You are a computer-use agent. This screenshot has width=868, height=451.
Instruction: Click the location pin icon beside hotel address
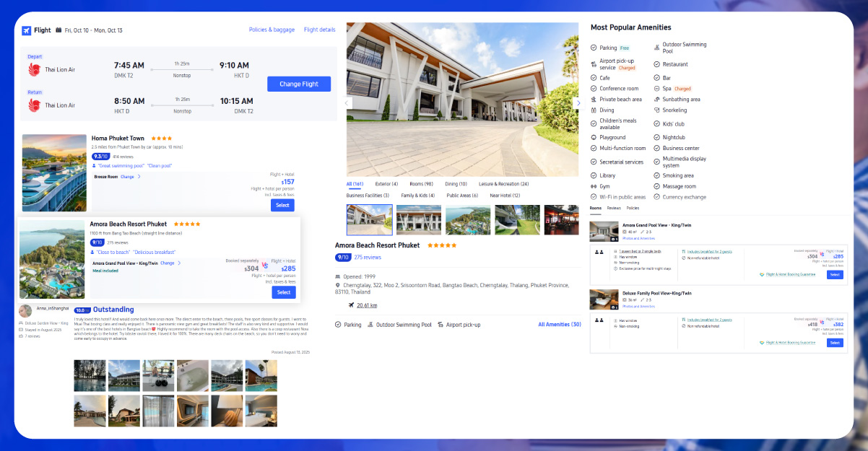tap(338, 286)
